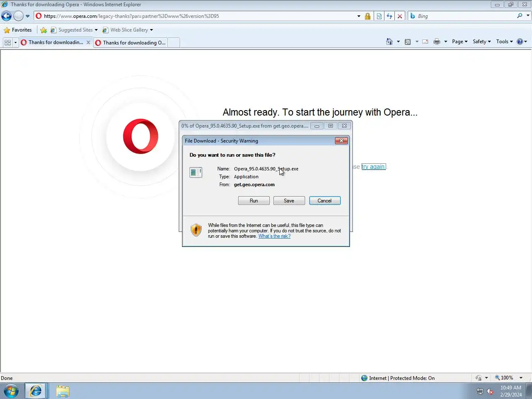Viewport: 532px width, 399px height.
Task: Click the security shield warning icon
Action: point(196,230)
